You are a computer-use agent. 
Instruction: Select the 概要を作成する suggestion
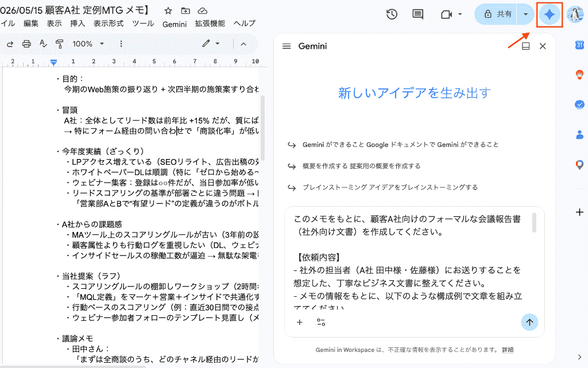pos(354,166)
